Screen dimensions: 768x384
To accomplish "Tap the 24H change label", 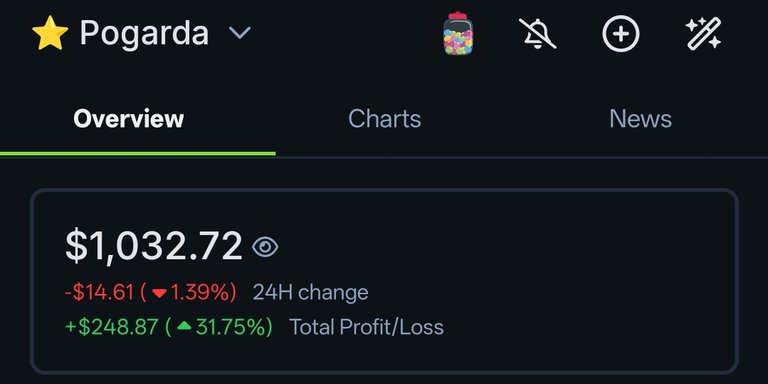I will click(x=311, y=292).
